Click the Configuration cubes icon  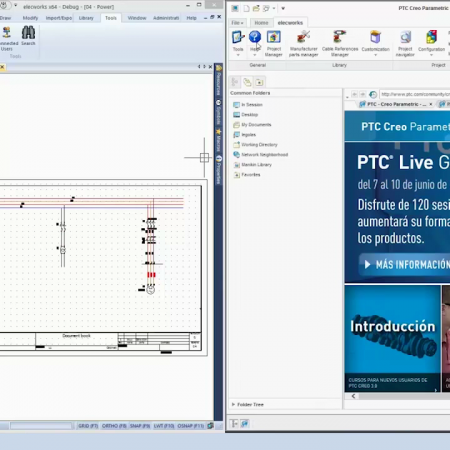[431, 37]
